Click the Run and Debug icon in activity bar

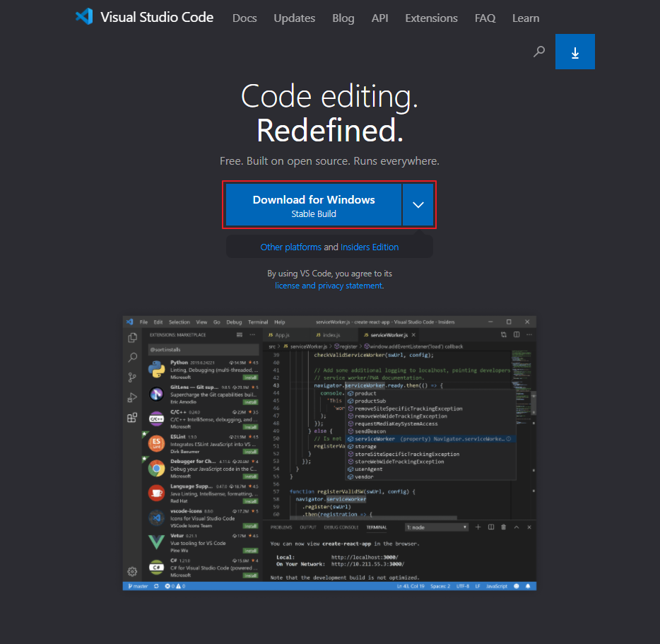pyautogui.click(x=132, y=397)
